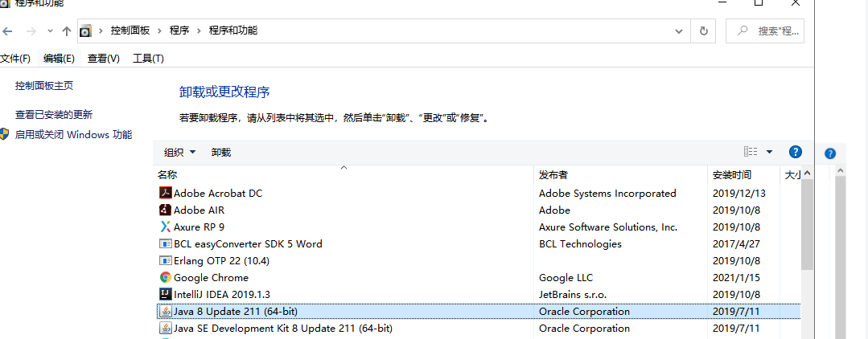
Task: Open recent locations dropdown arrow
Action: point(50,31)
